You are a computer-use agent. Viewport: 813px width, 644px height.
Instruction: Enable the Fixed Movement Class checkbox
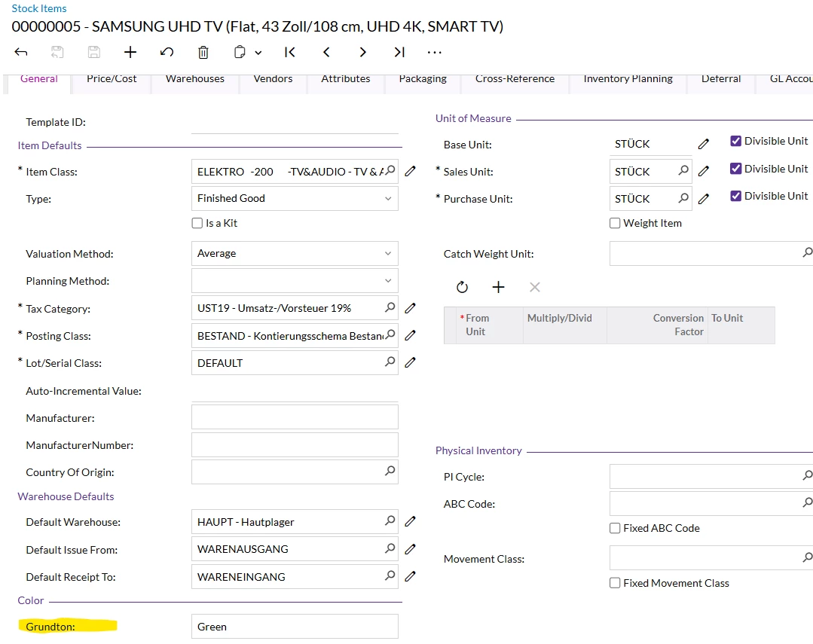tap(615, 583)
